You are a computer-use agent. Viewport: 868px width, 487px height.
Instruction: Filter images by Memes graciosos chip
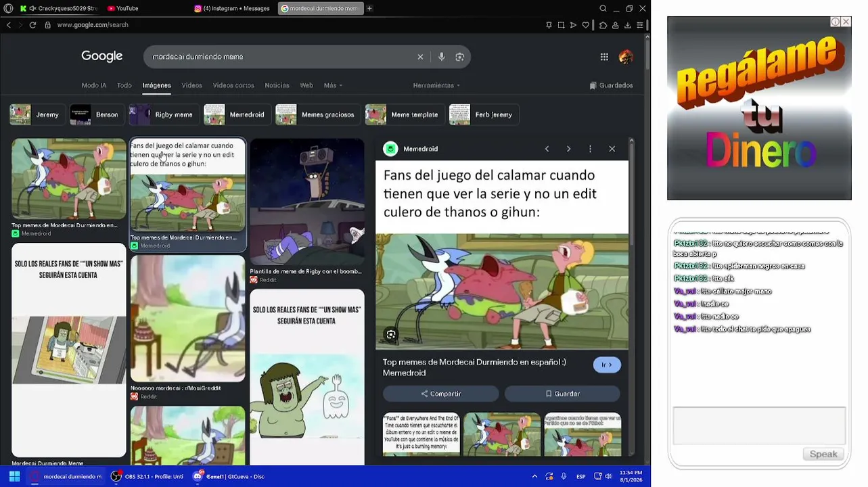coord(318,115)
